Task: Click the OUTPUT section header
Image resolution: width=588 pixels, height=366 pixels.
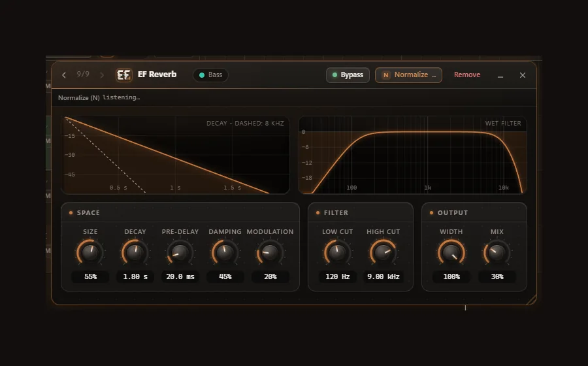Action: pos(453,212)
